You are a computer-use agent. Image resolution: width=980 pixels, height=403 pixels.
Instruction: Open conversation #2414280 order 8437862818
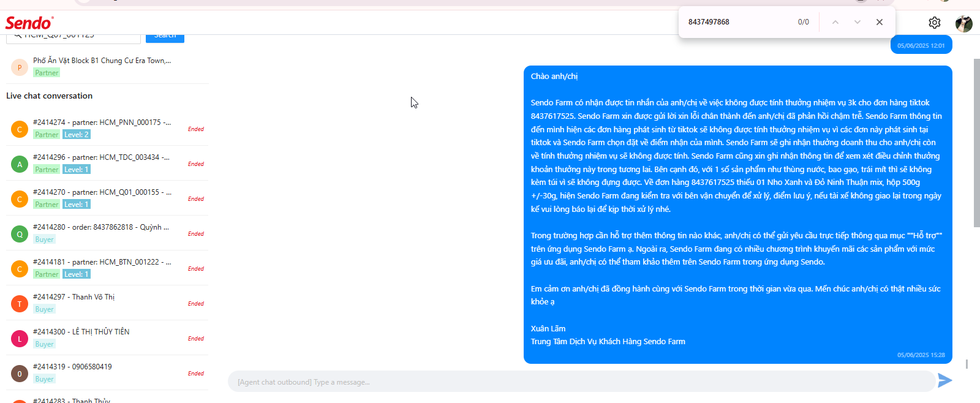click(x=107, y=233)
